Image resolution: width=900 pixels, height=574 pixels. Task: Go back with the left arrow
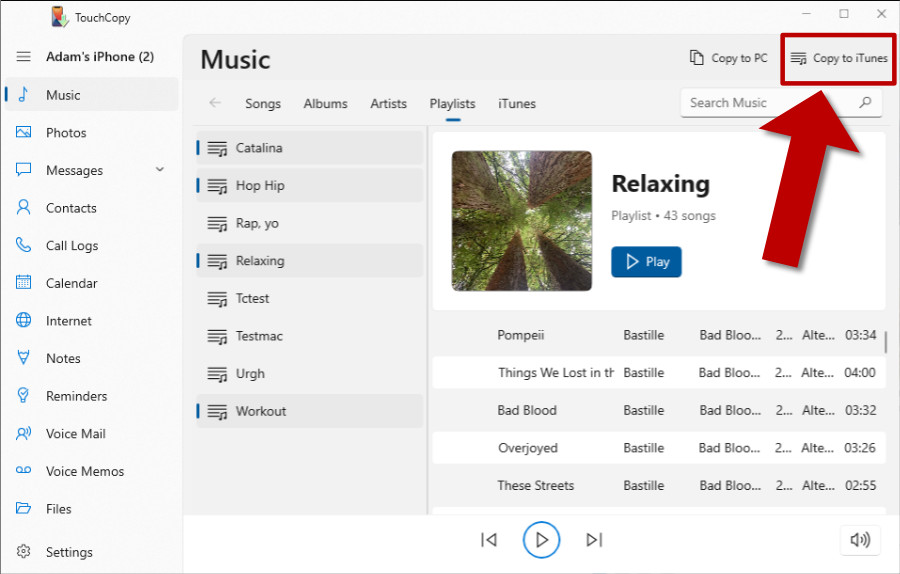(215, 103)
